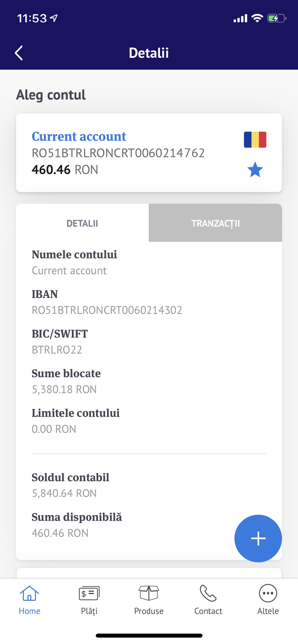The height and width of the screenshot is (644, 298).
Task: Open the Contact phone icon
Action: click(x=208, y=593)
